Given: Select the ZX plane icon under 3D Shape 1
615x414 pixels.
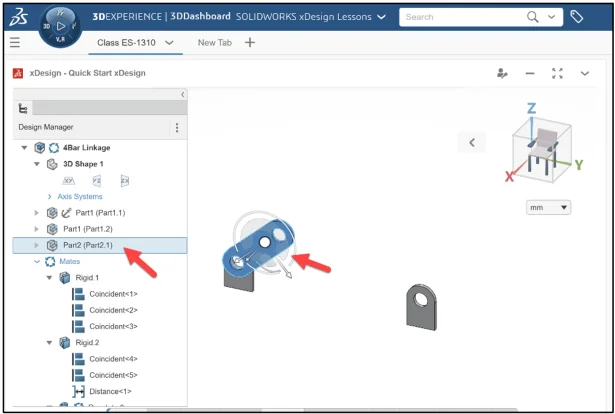Looking at the screenshot, I should [125, 180].
